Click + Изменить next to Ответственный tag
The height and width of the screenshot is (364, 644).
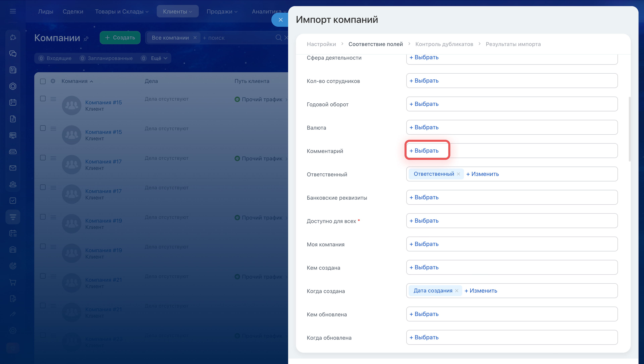coord(482,174)
